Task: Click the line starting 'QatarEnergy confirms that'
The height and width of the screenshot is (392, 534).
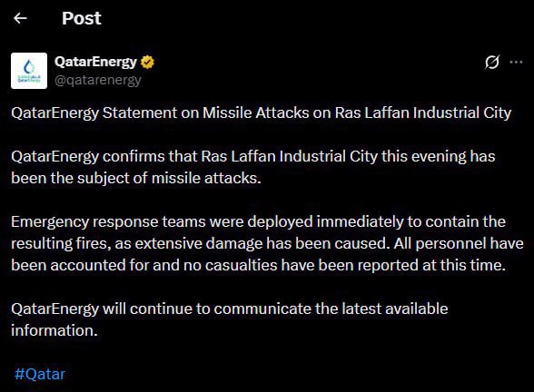Action: [x=253, y=156]
